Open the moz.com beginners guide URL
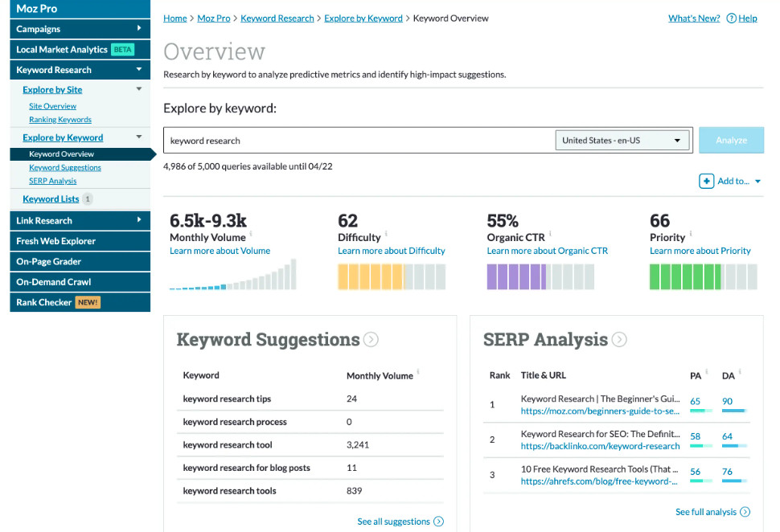Viewport: 780px width, 532px height. [x=600, y=411]
